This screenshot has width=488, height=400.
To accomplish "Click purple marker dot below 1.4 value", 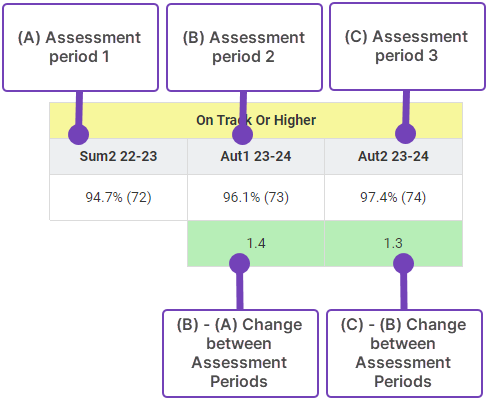I will 239,263.
